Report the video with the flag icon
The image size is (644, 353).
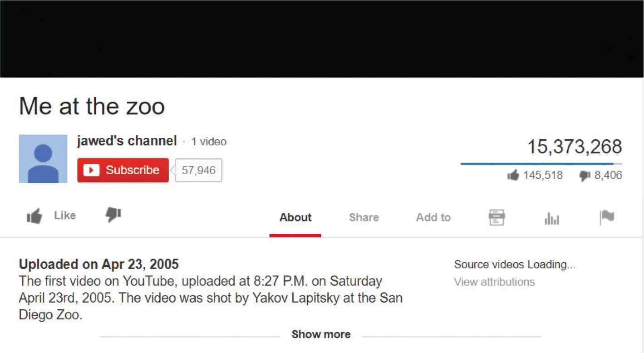607,218
